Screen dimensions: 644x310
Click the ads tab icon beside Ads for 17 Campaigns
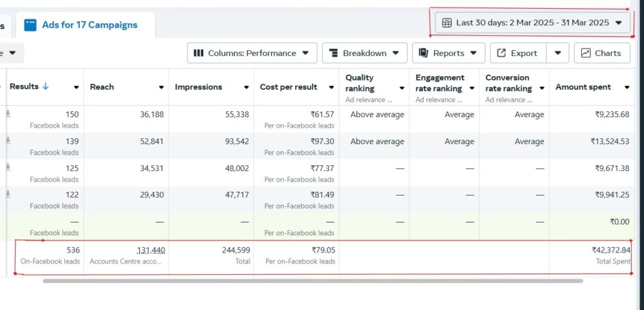(30, 25)
